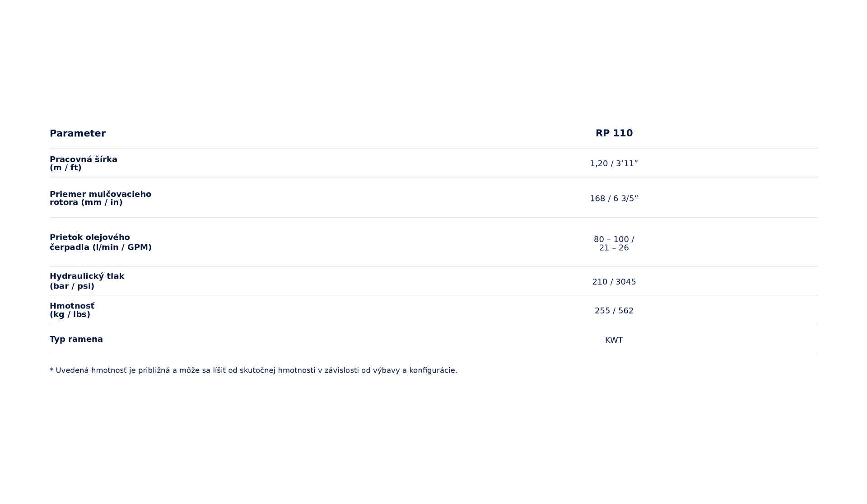Click the (kg / lbs) unit text
This screenshot has width=867, height=504.
[x=70, y=314]
